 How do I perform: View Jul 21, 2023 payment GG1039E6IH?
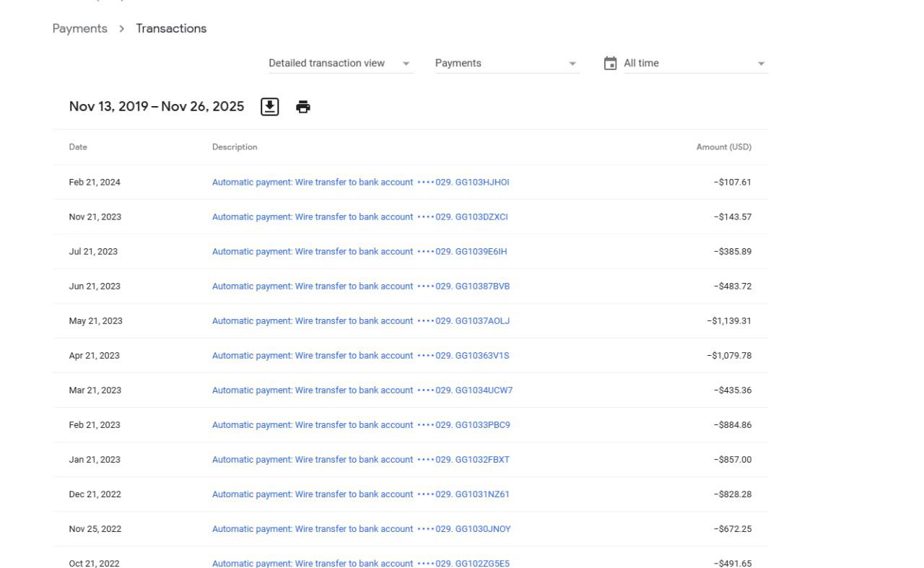click(359, 252)
